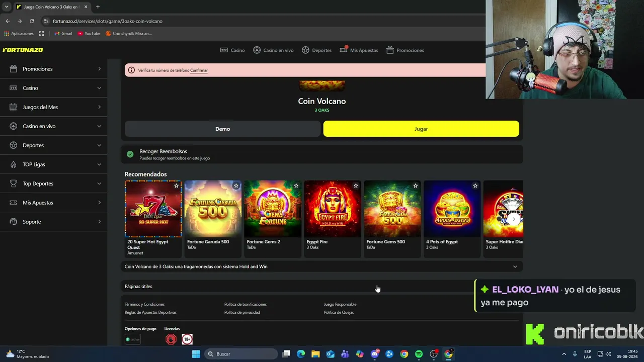Open the Casino tab in top navigation
The image size is (644, 362).
[x=232, y=50]
